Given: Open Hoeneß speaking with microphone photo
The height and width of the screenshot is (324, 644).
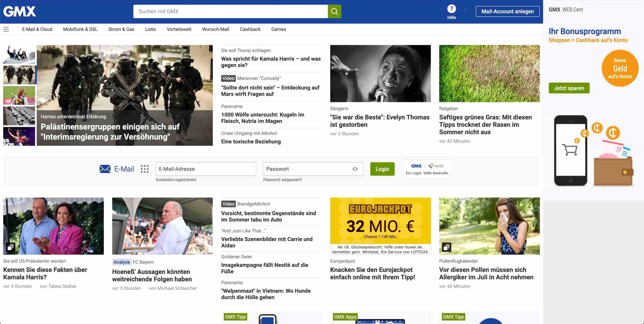Looking at the screenshot, I should click(x=162, y=226).
